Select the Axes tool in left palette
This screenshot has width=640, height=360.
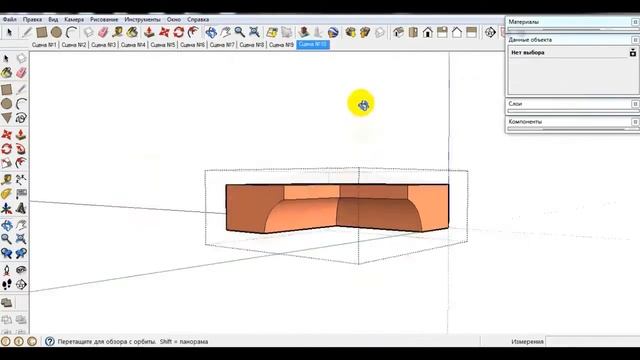click(x=7, y=209)
